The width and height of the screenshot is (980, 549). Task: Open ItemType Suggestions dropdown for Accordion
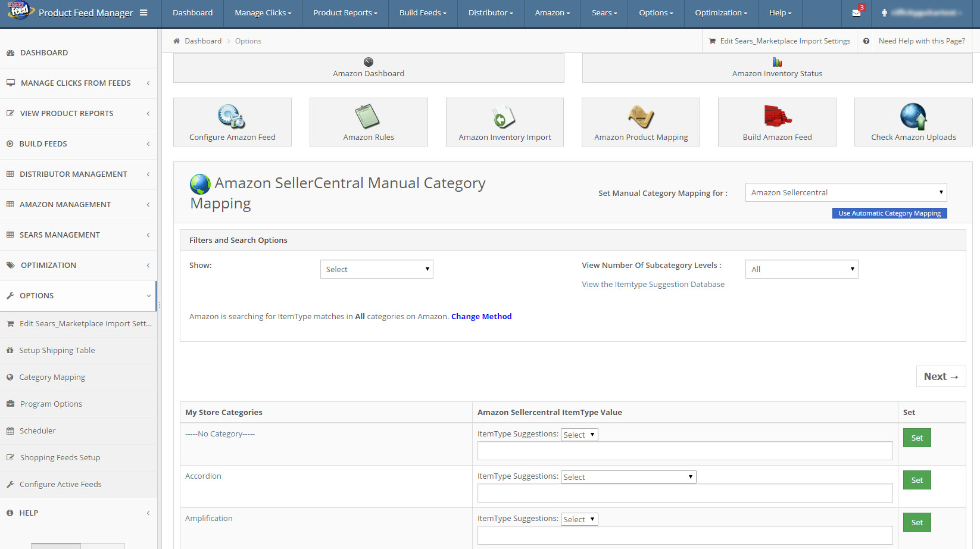[x=628, y=477]
